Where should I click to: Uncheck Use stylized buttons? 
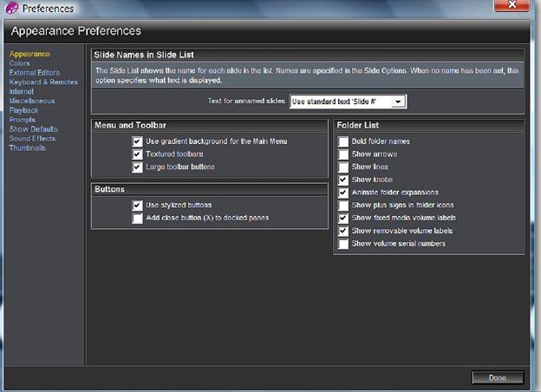(x=137, y=206)
